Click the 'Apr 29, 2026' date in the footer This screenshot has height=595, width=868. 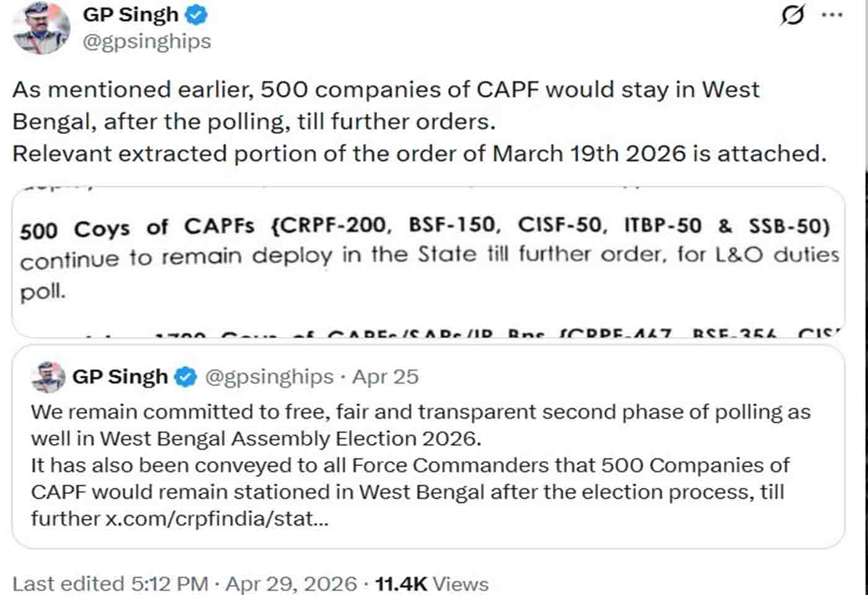coord(291,584)
